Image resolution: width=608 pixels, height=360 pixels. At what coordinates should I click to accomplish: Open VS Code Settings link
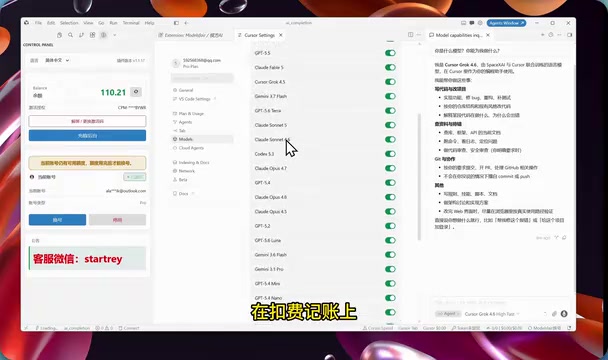194,99
